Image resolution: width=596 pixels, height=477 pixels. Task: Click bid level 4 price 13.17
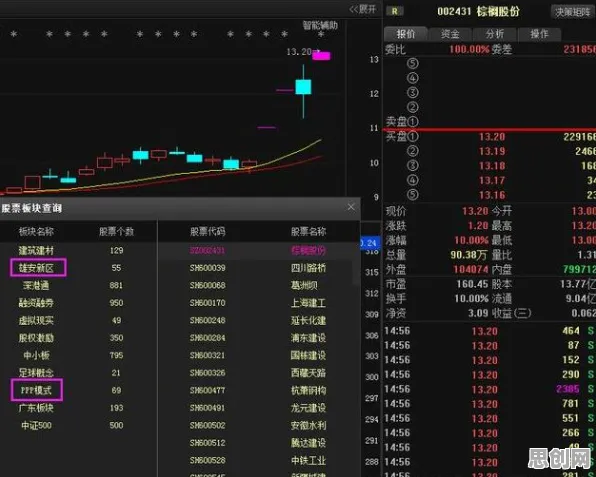[x=492, y=181]
